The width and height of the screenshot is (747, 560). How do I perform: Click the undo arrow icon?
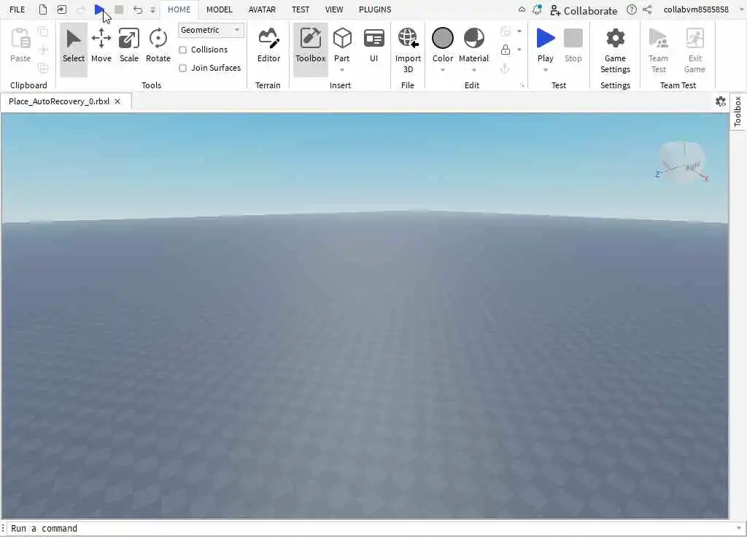click(138, 9)
